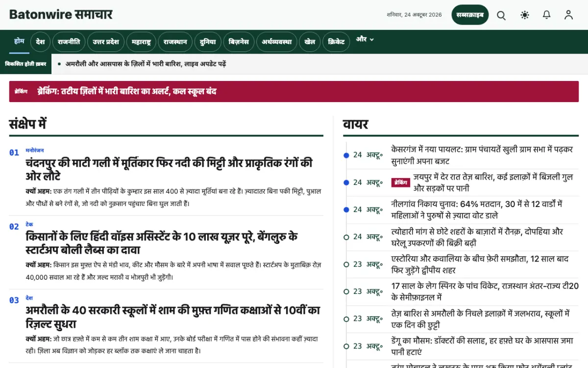Open ticker story about अमरौली भारी बारिश
This screenshot has width=588, height=368.
click(146, 64)
